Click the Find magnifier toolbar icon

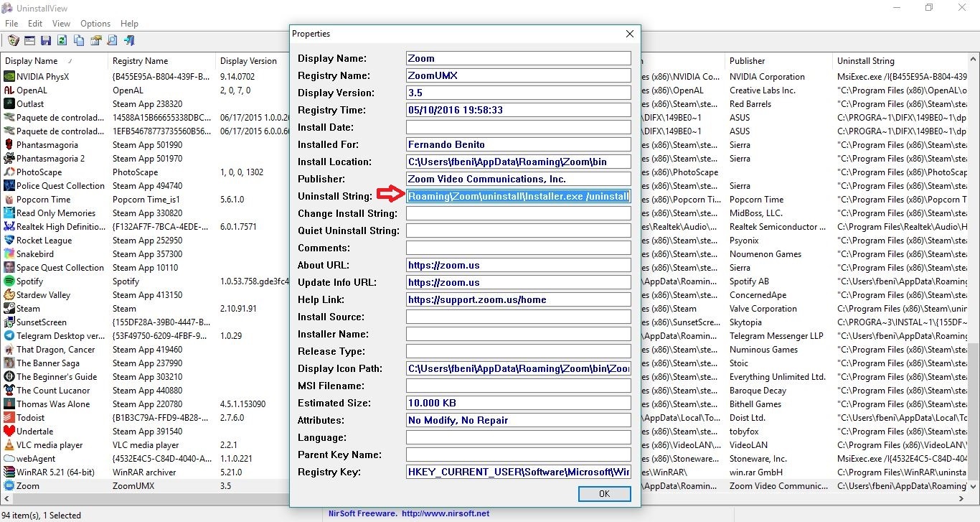[113, 41]
